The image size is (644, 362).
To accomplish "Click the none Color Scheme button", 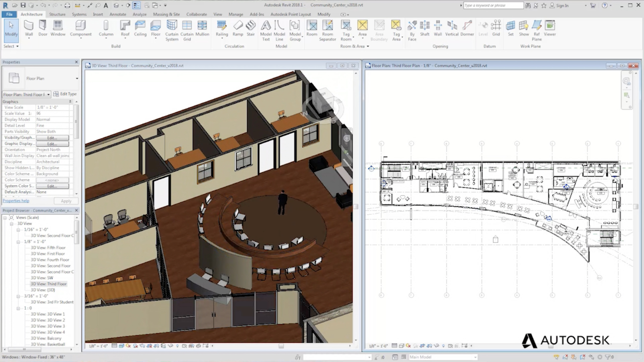I will 52,180.
